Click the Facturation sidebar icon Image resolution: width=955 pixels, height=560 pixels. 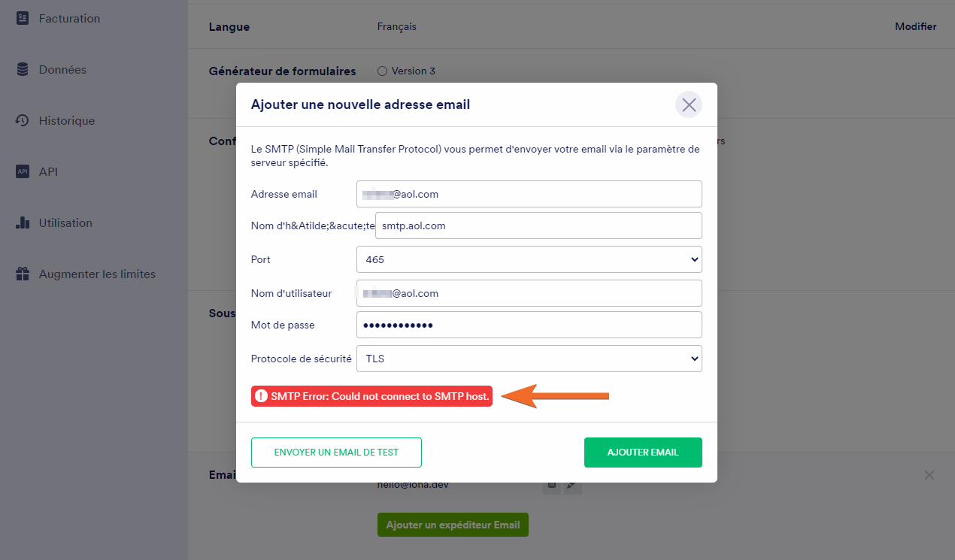click(x=23, y=19)
